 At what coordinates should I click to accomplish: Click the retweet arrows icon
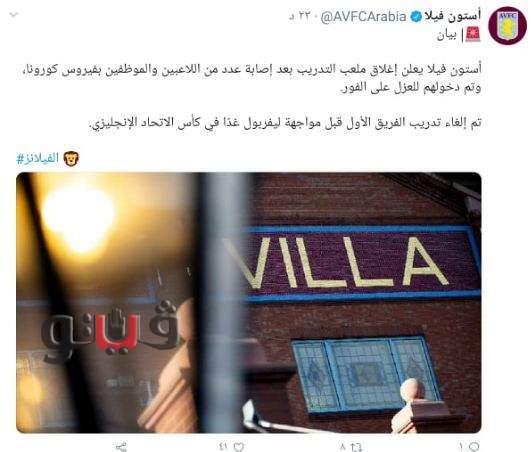coord(357,446)
